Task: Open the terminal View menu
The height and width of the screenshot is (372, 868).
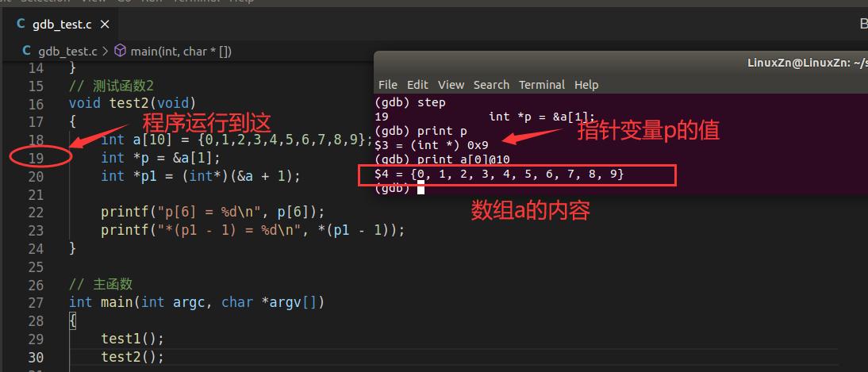Action: click(x=451, y=85)
